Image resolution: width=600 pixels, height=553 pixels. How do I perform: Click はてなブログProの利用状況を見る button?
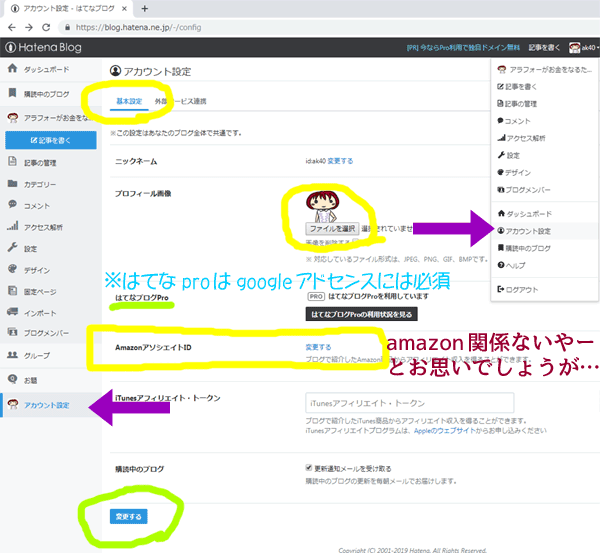click(361, 314)
